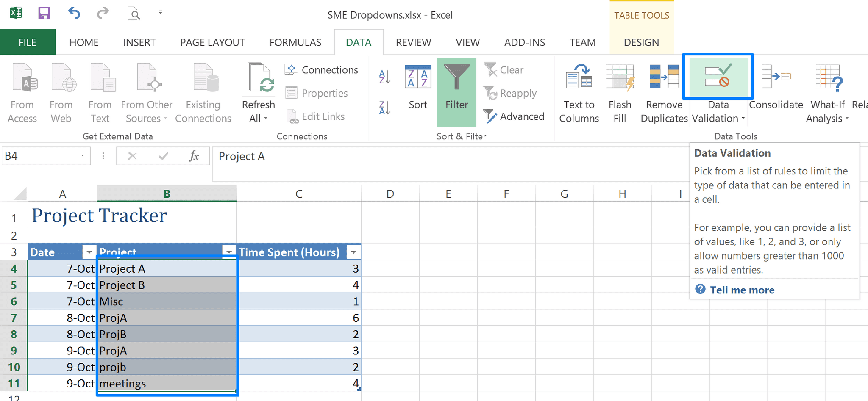Image resolution: width=868 pixels, height=401 pixels.
Task: Click the Flash Fill icon
Action: click(620, 91)
